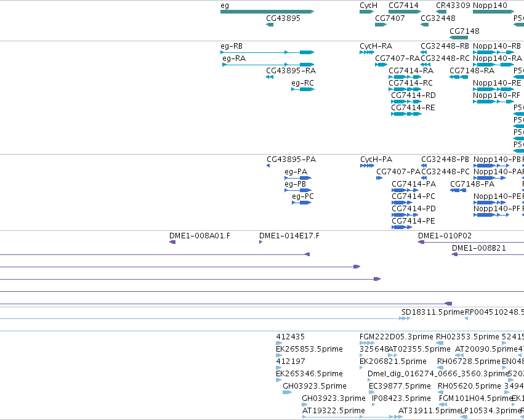The width and height of the screenshot is (524, 420).
Task: Click the IP08423.5prime EST label
Action: click(401, 398)
